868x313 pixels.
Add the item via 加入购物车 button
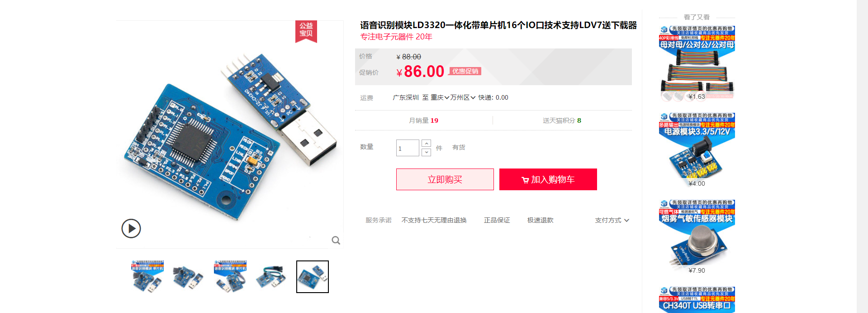click(548, 179)
